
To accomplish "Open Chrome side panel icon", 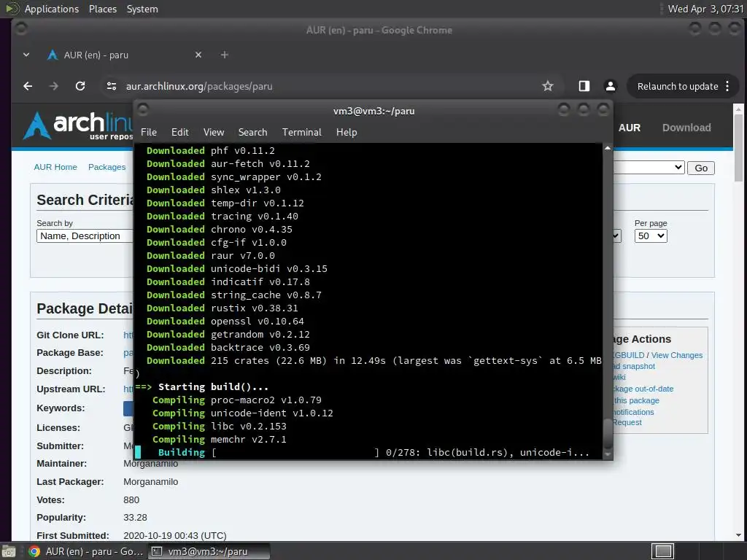I will point(584,86).
